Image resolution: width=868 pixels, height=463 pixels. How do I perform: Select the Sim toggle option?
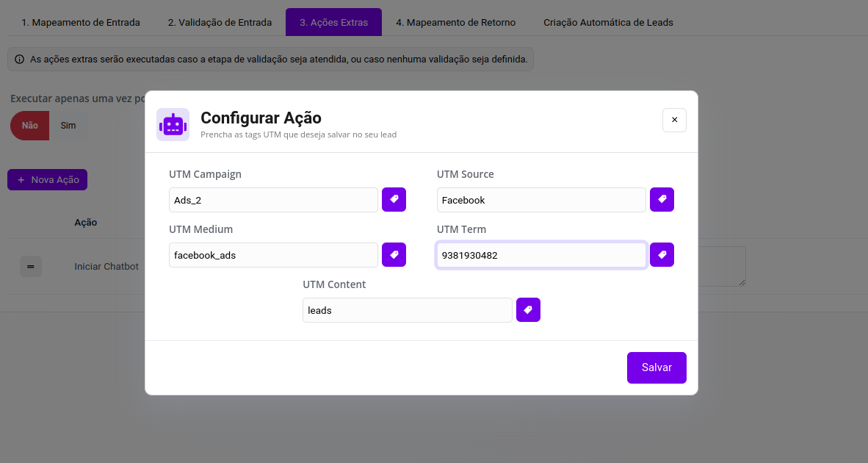(68, 126)
